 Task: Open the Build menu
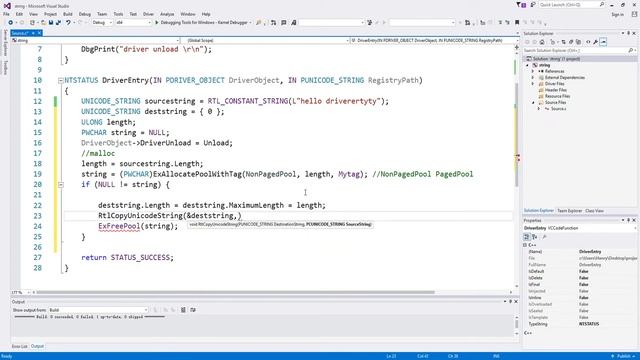pyautogui.click(x=68, y=14)
